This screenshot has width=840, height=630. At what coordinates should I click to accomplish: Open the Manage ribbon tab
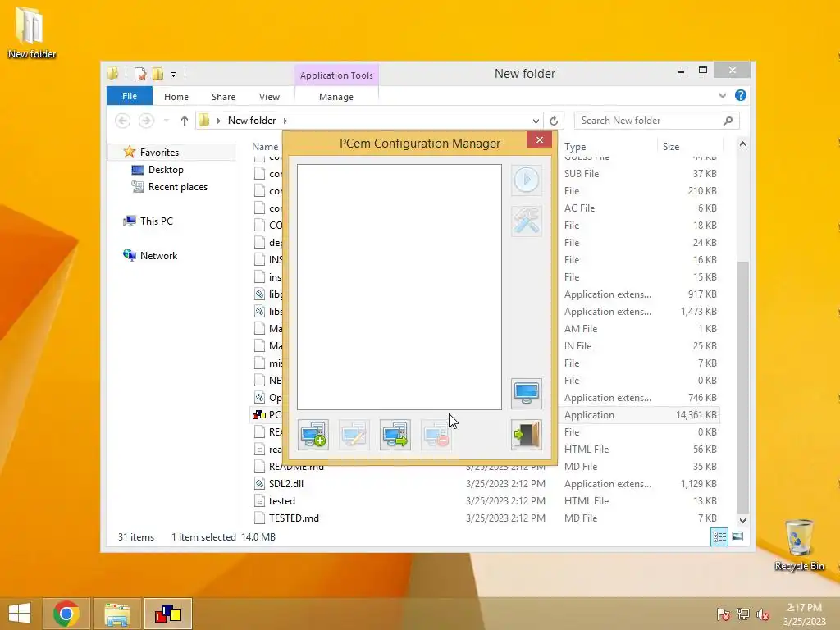point(336,97)
